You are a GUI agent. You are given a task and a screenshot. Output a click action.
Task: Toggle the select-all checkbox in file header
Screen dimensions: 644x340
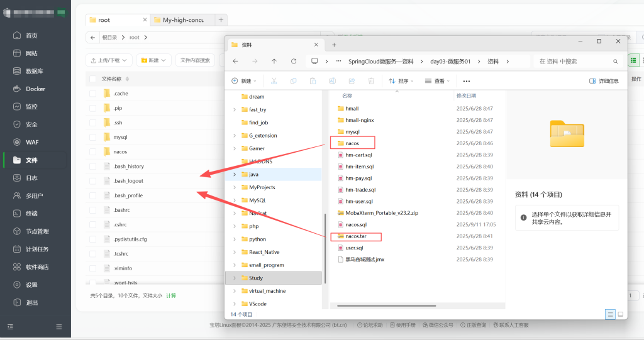pyautogui.click(x=93, y=79)
